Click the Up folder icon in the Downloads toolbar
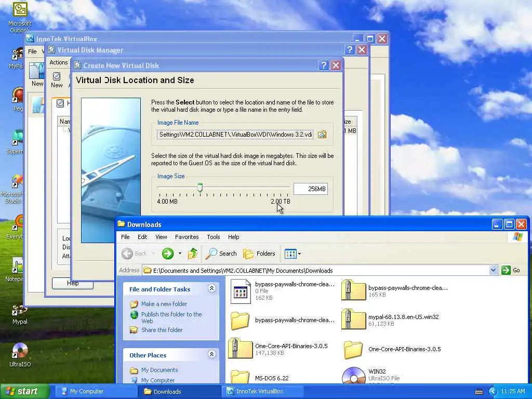 (x=192, y=254)
